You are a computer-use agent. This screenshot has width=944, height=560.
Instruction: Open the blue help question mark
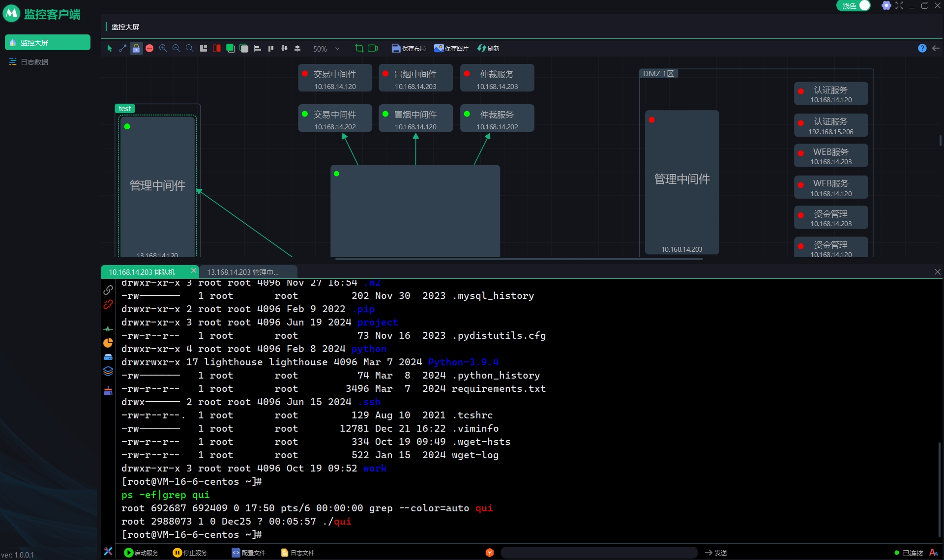922,48
